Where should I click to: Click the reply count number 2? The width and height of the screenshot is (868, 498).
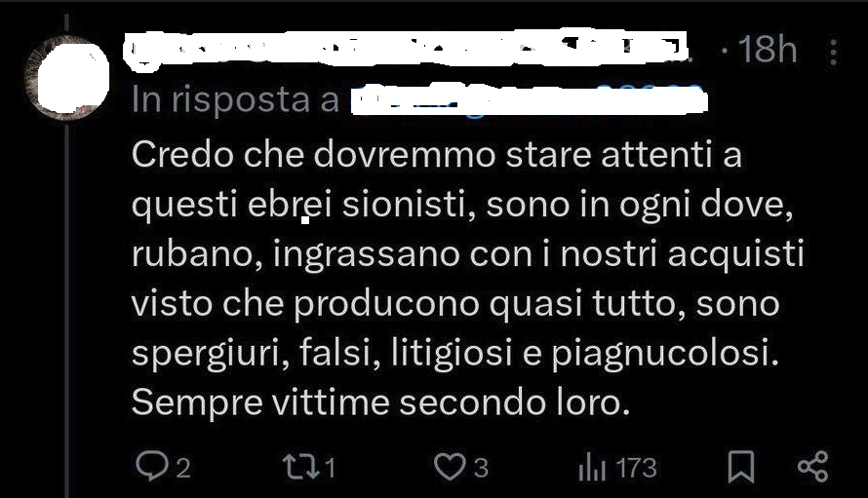(x=183, y=469)
